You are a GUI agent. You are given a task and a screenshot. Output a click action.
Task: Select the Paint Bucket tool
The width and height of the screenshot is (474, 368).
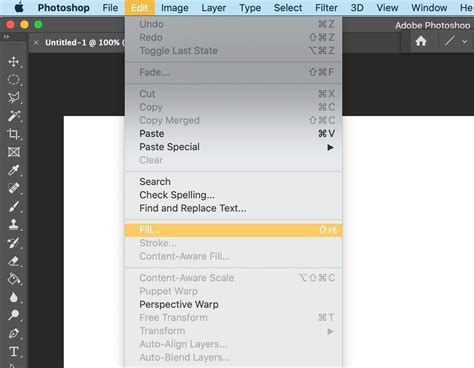[14, 279]
